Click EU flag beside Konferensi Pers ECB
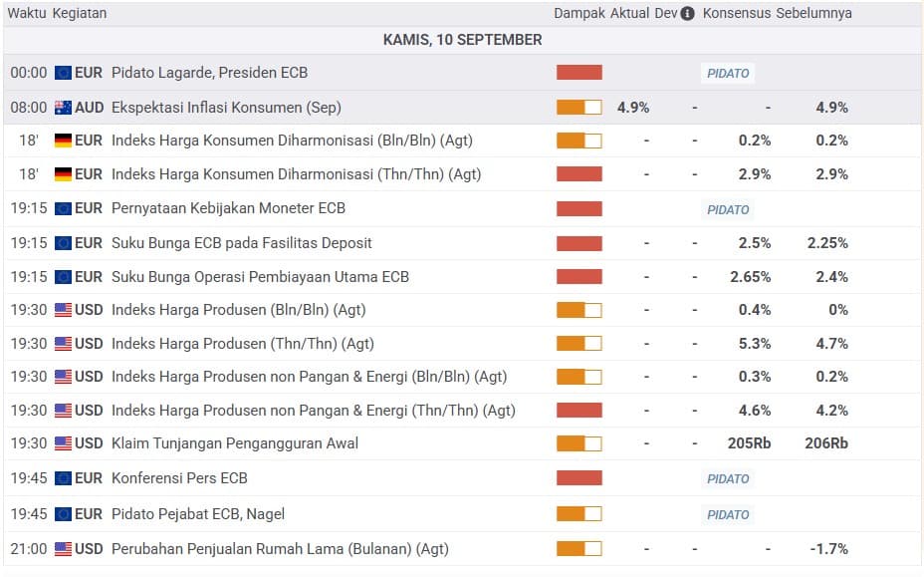This screenshot has height=577, width=924. coord(63,478)
